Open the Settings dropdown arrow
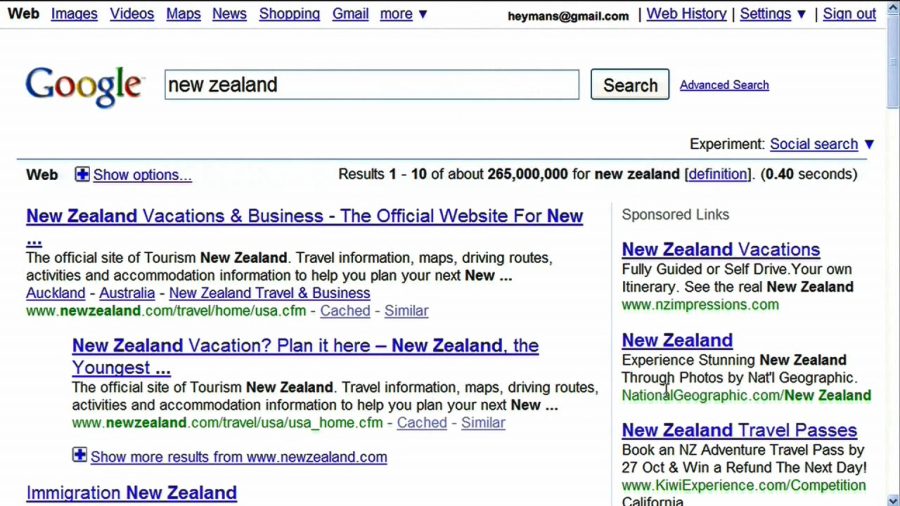Viewport: 900px width, 506px height. 801,14
